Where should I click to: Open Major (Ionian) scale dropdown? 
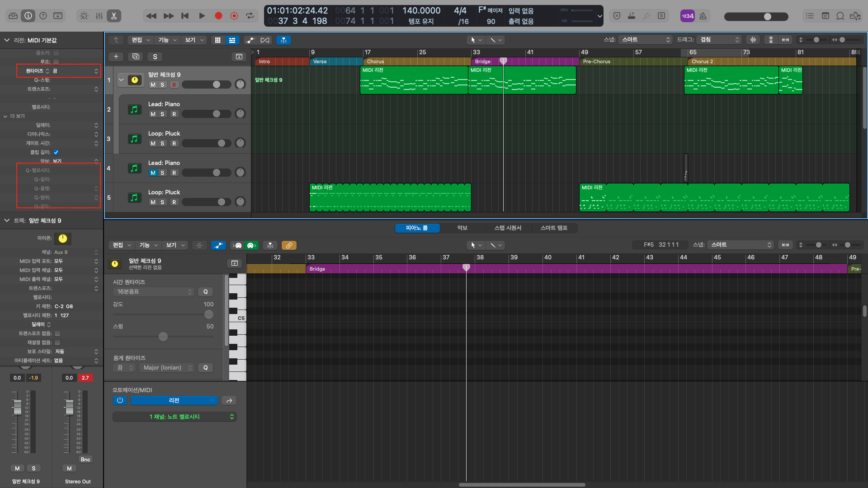166,368
